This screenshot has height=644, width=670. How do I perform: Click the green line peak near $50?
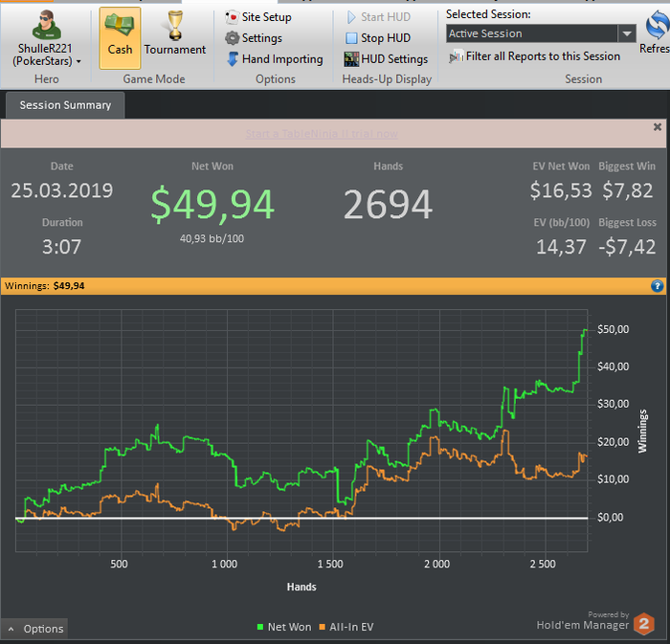pyautogui.click(x=585, y=330)
